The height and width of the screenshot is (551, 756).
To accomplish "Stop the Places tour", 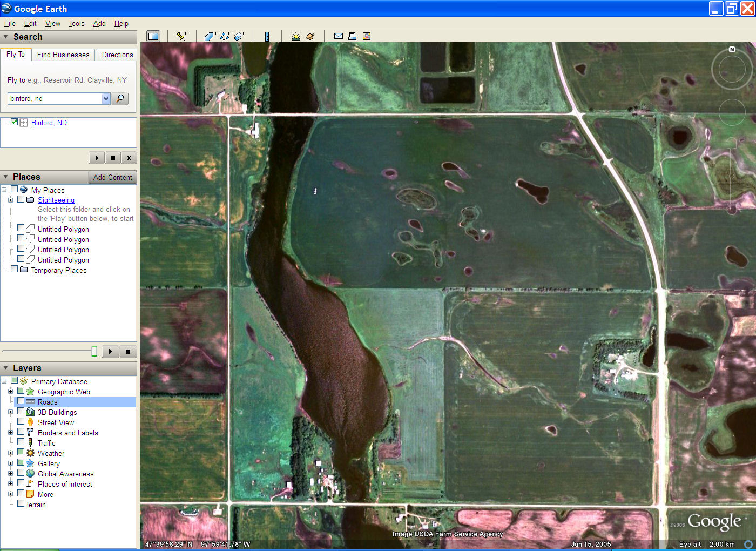I will (128, 352).
